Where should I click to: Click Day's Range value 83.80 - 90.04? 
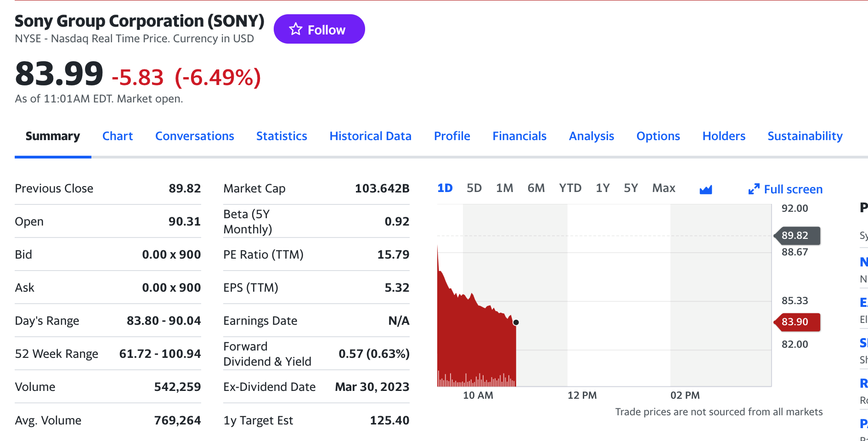tap(164, 321)
